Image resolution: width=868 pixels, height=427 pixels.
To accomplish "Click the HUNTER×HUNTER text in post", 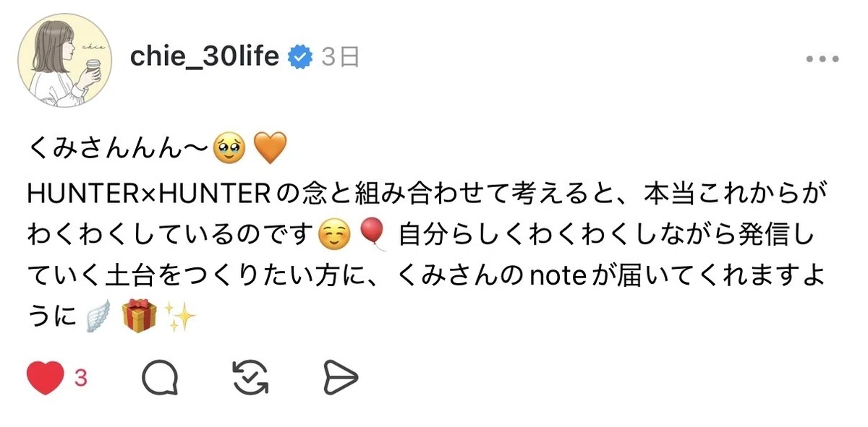I will tap(148, 194).
